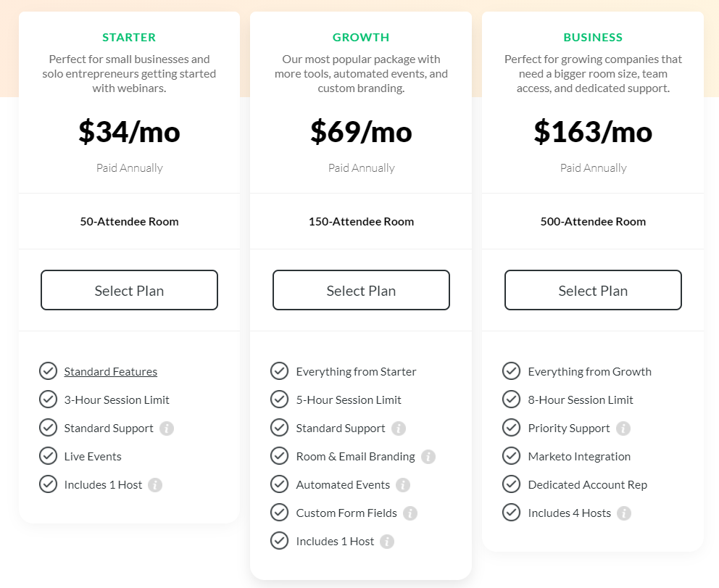Click the Dedicated Account Rep feature
Image resolution: width=719 pixels, height=588 pixels.
[587, 485]
